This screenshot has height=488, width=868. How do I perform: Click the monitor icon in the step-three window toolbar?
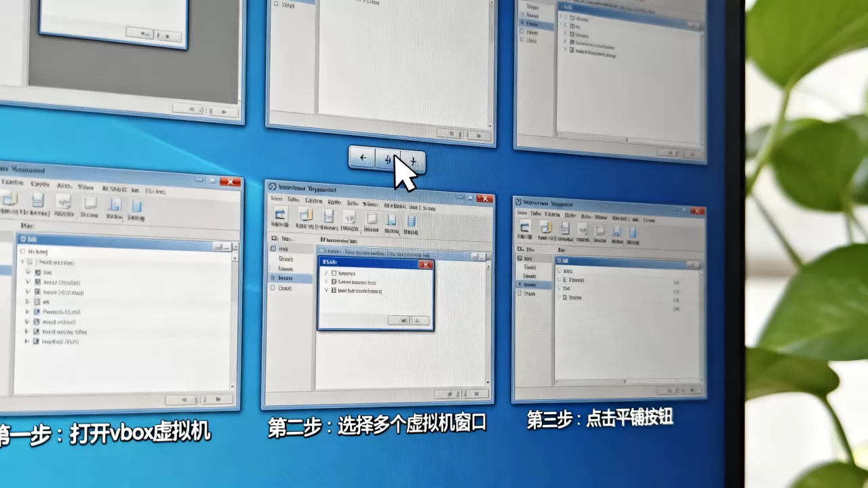525,226
